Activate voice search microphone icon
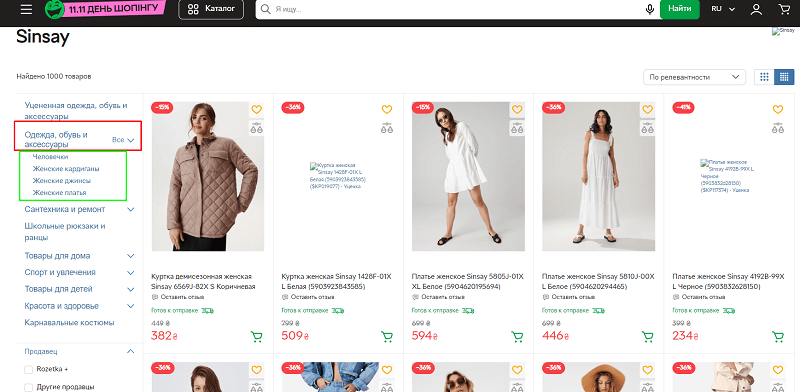Screen dimensions: 800x392 tap(649, 9)
